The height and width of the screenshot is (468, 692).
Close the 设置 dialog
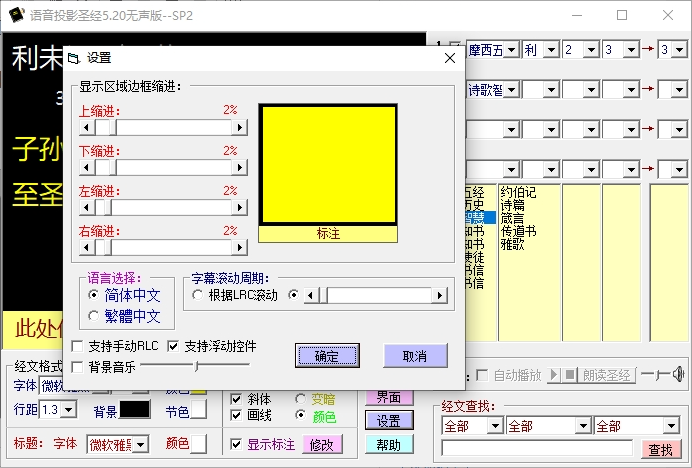tap(450, 58)
